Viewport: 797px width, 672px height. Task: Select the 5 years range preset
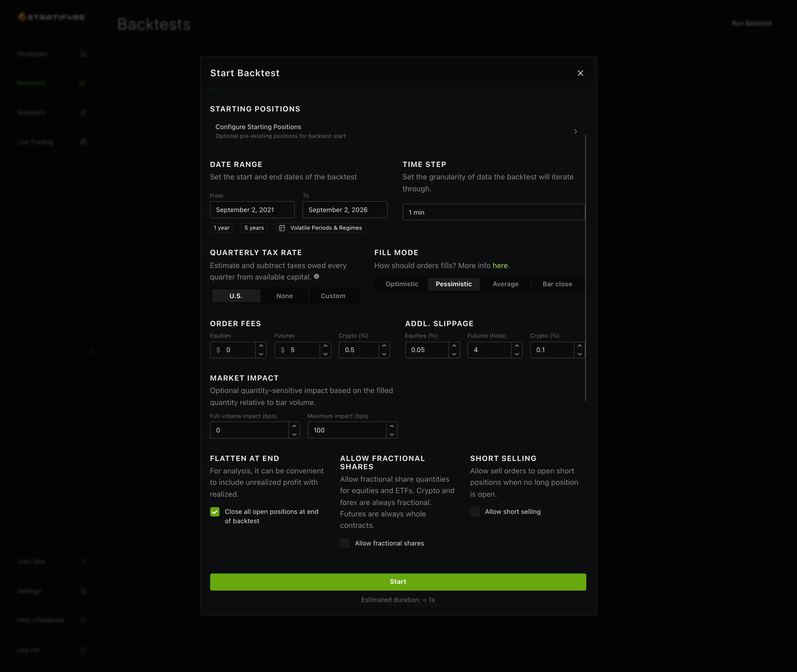click(254, 228)
